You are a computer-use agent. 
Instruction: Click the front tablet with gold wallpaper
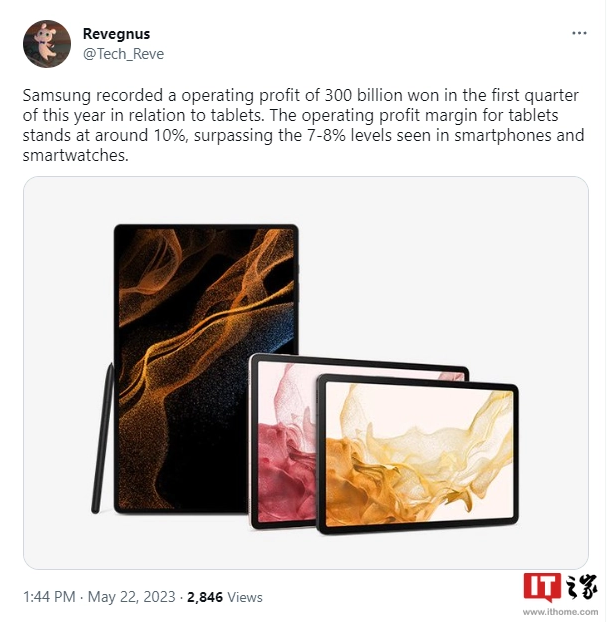point(418,454)
